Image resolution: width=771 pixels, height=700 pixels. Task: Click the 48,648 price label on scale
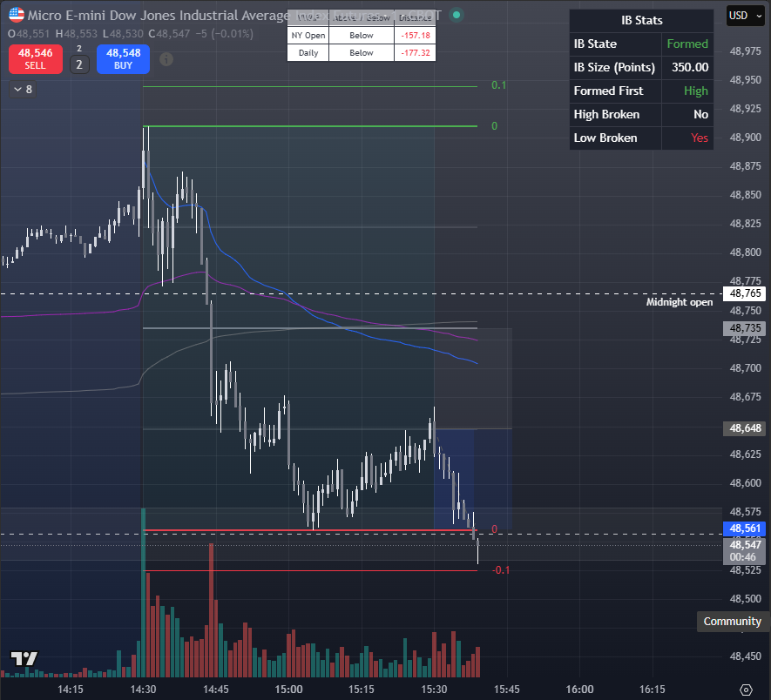[x=745, y=428]
